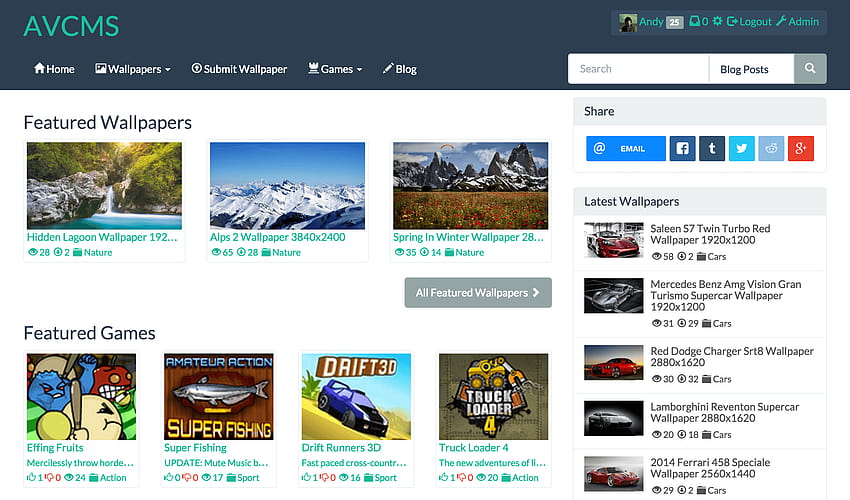Open Nature category under Spring In Winter
This screenshot has height=500, width=850.
pos(465,252)
